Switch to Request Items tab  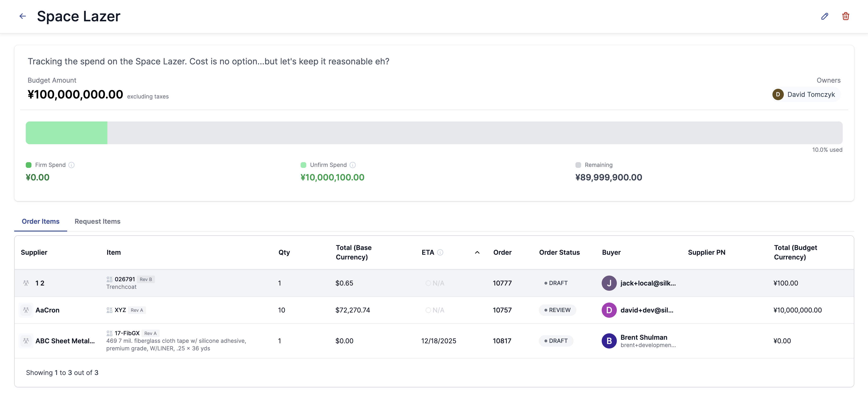(x=97, y=221)
